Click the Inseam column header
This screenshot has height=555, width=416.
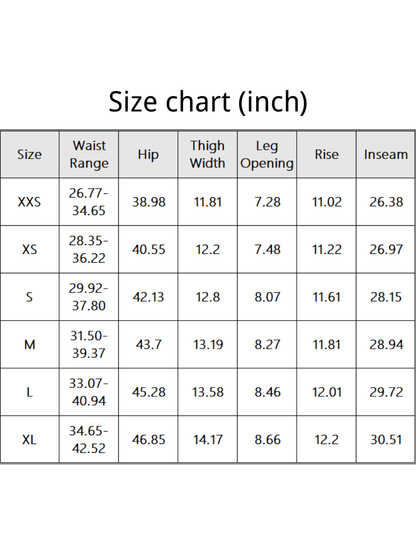coord(386,154)
